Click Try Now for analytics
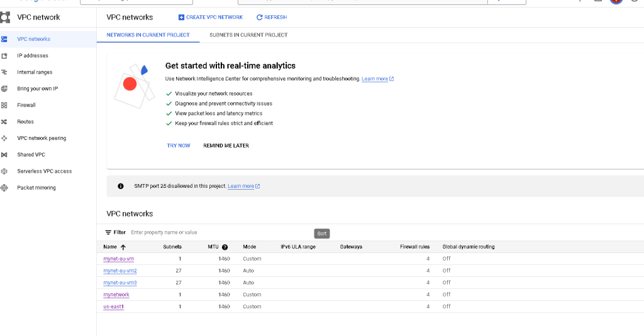 click(179, 146)
